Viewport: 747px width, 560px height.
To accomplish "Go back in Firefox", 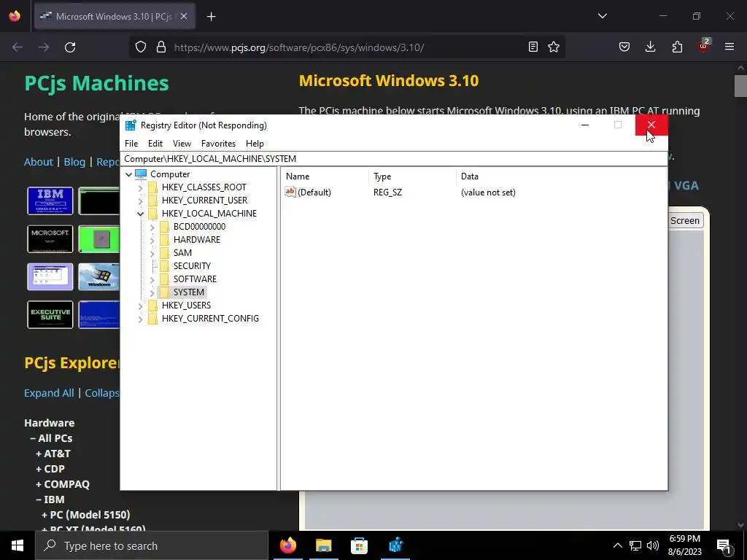I will pos(18,47).
